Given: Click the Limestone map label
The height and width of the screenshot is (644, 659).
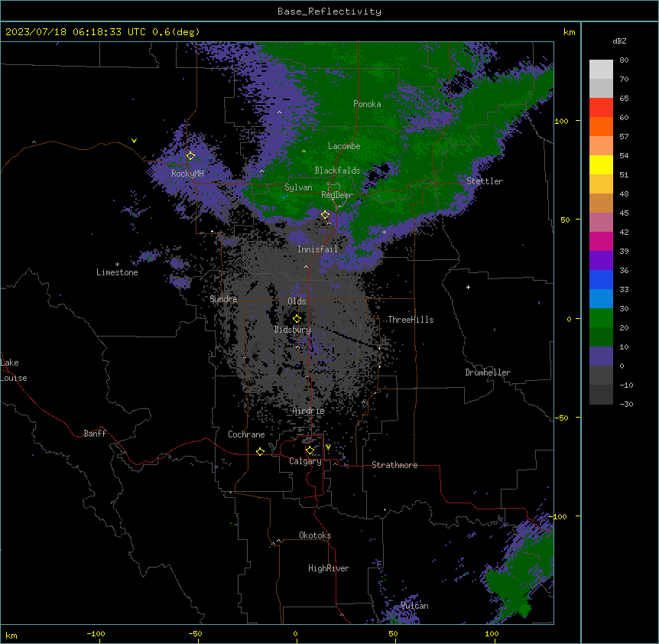Looking at the screenshot, I should pyautogui.click(x=117, y=272).
